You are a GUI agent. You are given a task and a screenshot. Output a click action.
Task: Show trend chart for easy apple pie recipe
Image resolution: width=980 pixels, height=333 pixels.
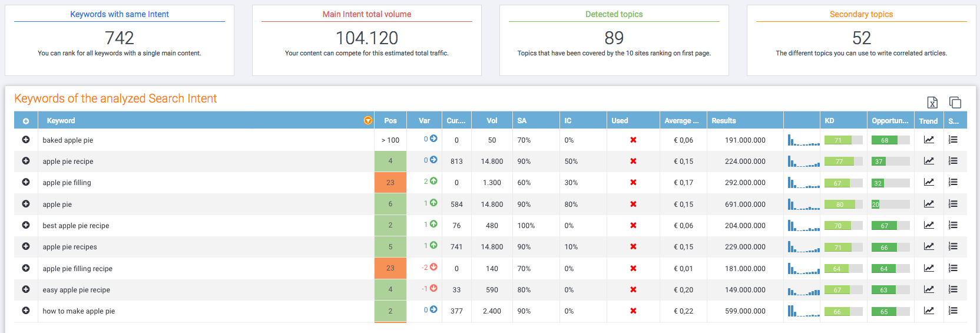click(929, 289)
